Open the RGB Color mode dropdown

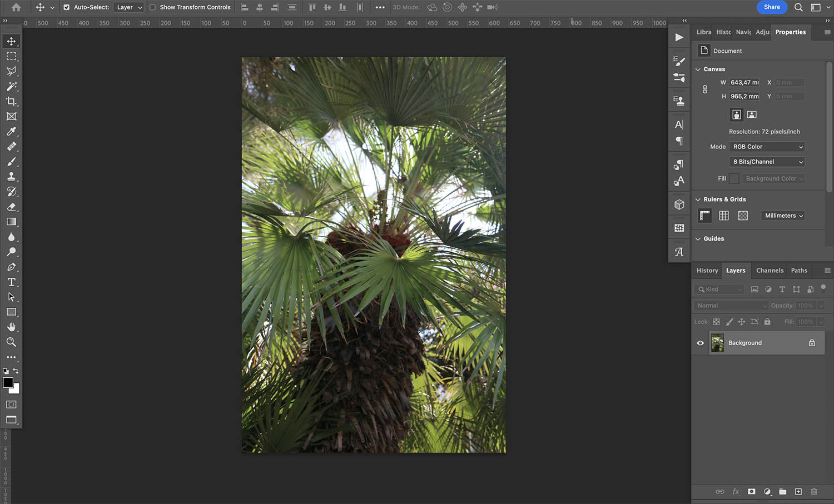tap(767, 146)
